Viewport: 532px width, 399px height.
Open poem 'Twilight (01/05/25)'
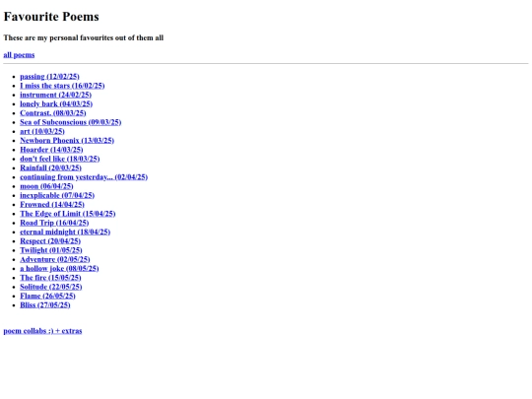coord(51,250)
